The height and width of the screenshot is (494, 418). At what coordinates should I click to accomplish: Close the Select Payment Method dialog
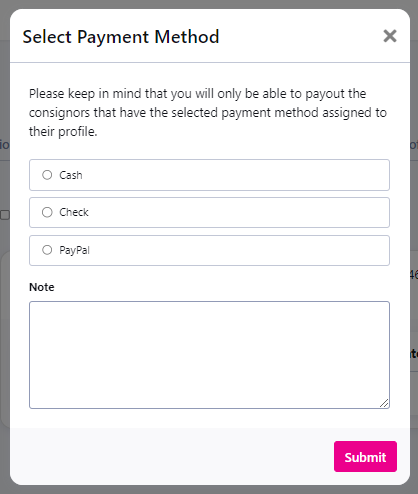(x=390, y=36)
